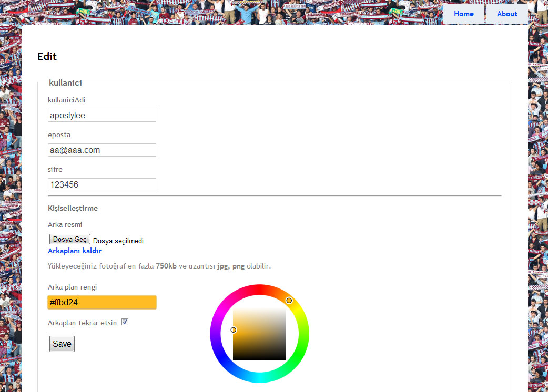
Task: Click the center of the shade square
Action: 260,334
